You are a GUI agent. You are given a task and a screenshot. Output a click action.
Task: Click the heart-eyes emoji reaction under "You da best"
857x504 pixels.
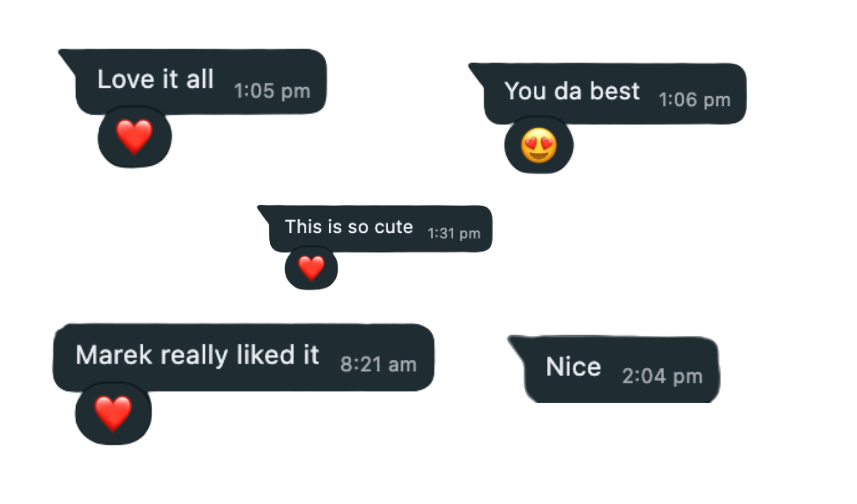pyautogui.click(x=539, y=145)
